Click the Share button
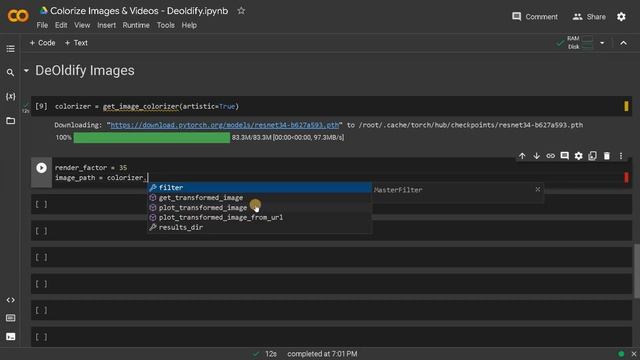 pyautogui.click(x=589, y=17)
